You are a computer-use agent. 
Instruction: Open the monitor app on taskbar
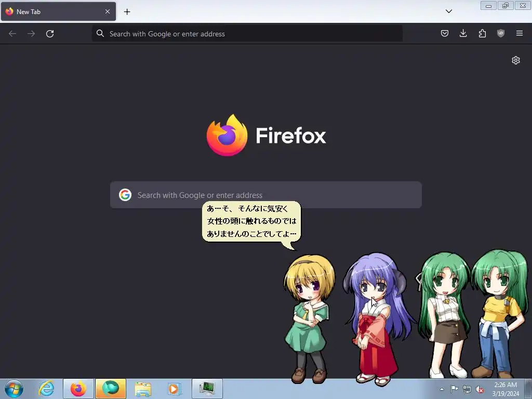[x=207, y=389]
